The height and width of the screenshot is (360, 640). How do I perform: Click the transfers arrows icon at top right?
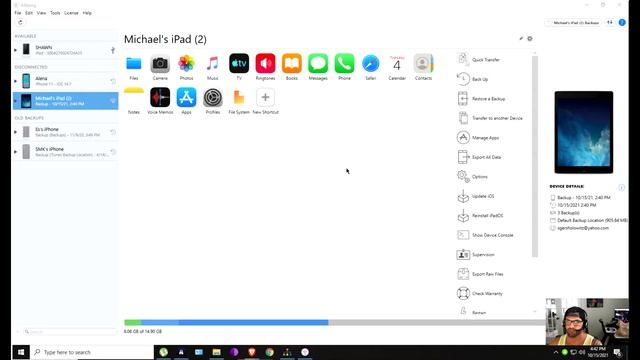[x=610, y=22]
